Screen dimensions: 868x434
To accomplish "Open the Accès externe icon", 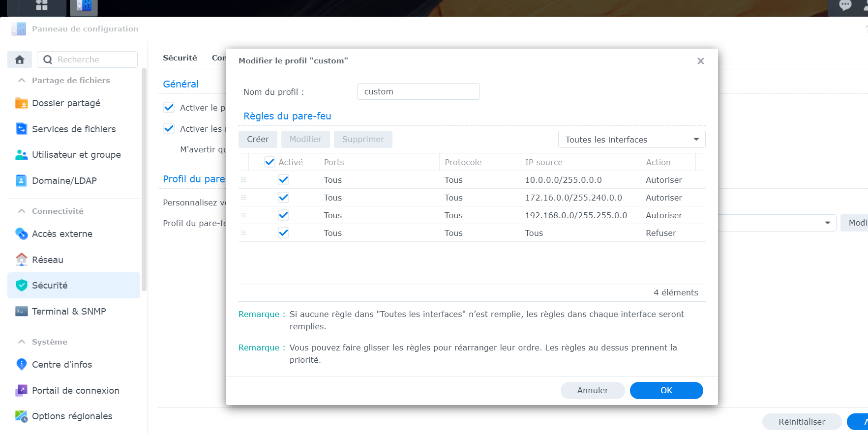I will click(21, 233).
